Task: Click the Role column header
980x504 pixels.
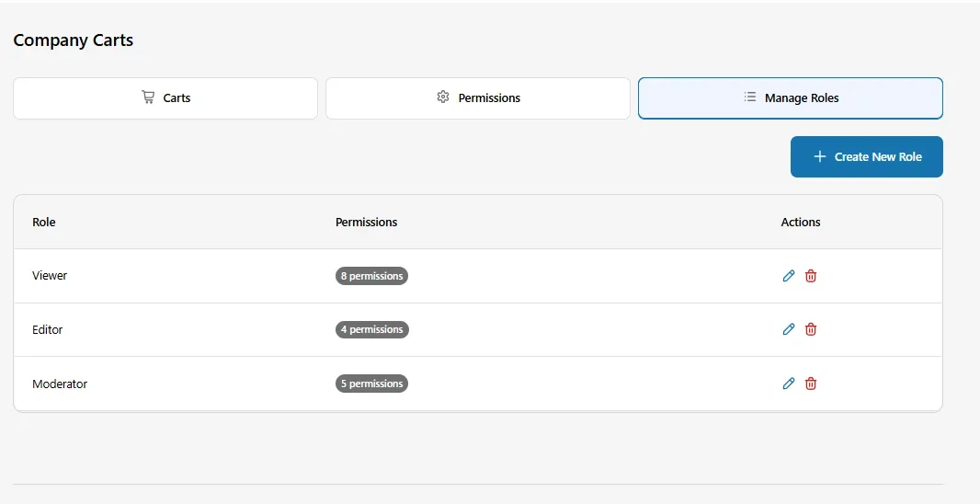Action: coord(44,222)
